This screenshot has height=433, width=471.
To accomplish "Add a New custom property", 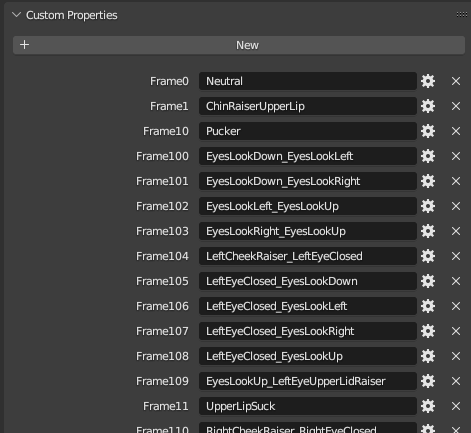I will (x=239, y=45).
